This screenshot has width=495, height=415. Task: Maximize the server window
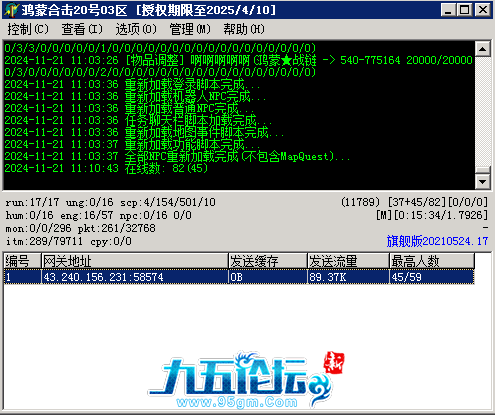tap(464, 10)
